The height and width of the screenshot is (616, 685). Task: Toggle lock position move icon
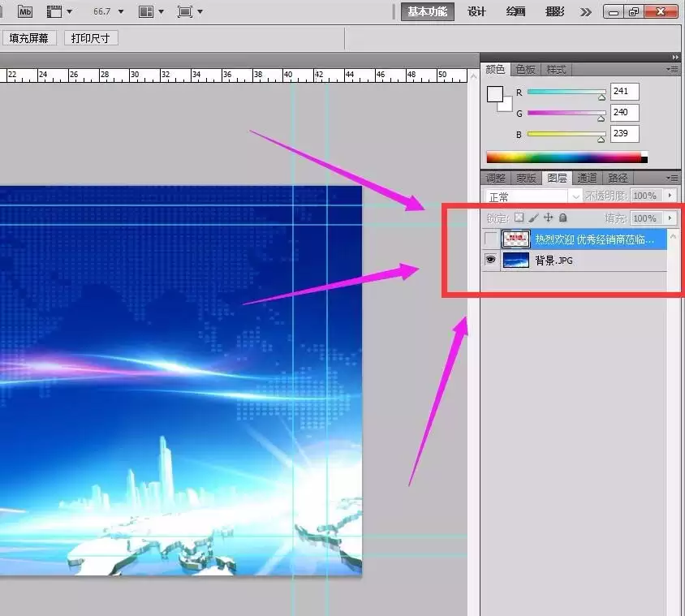tap(549, 218)
